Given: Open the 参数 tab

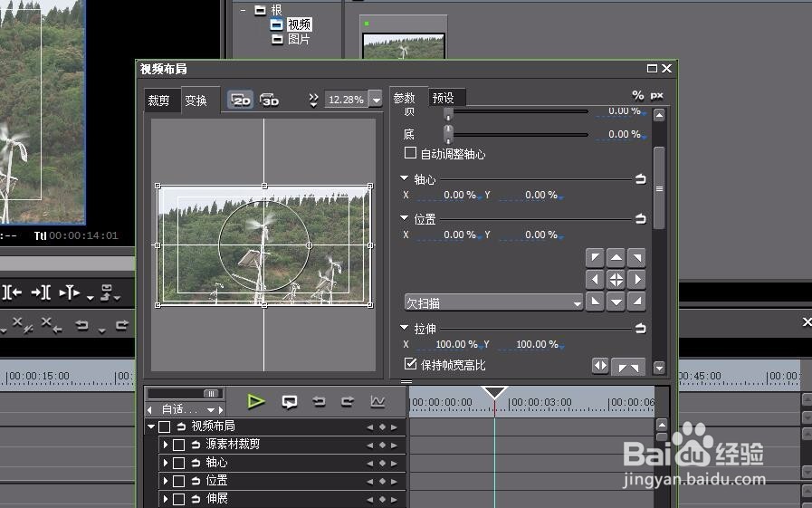Looking at the screenshot, I should tap(405, 98).
